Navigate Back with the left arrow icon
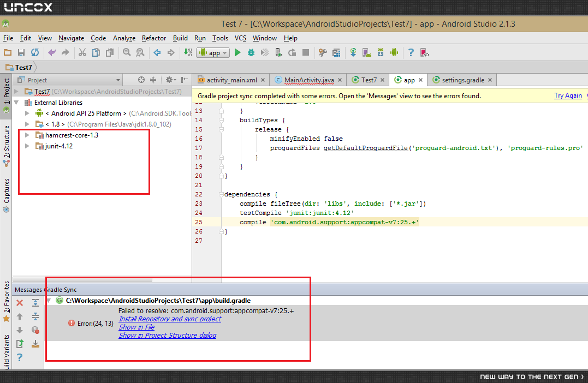The height and width of the screenshot is (383, 588). pos(157,52)
